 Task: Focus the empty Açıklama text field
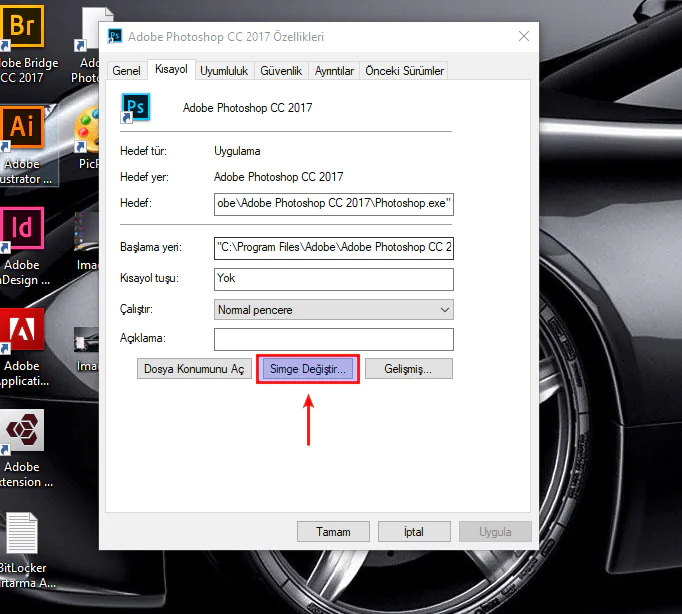[333, 339]
